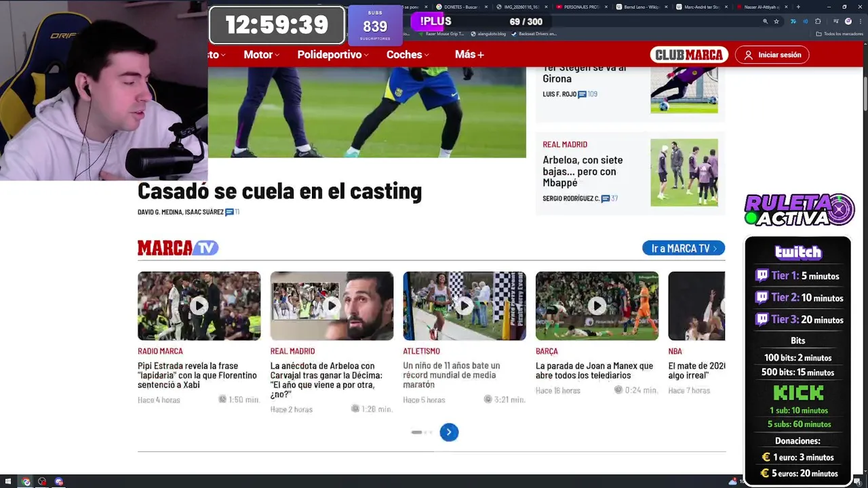
Task: Open the CLUB MARCA link
Action: coord(689,55)
